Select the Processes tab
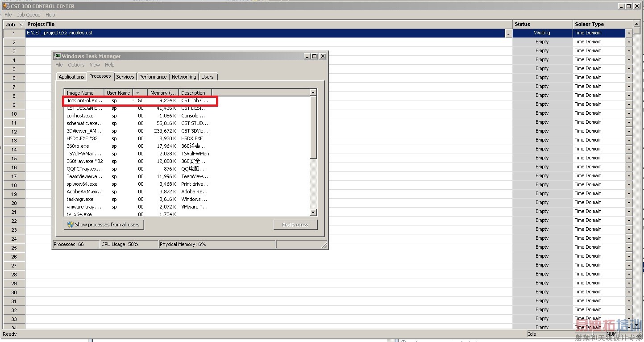644x342 pixels. click(100, 76)
